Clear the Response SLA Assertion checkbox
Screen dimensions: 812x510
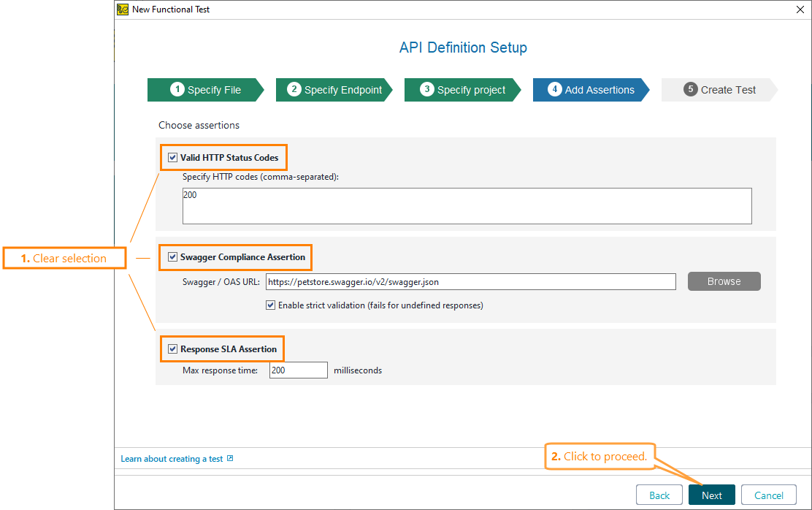(x=172, y=349)
